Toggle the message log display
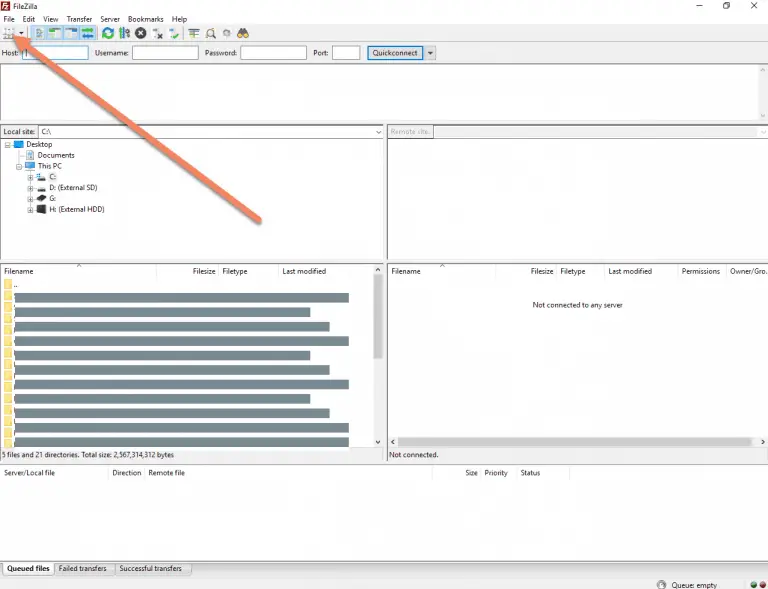This screenshot has width=768, height=589. (39, 33)
